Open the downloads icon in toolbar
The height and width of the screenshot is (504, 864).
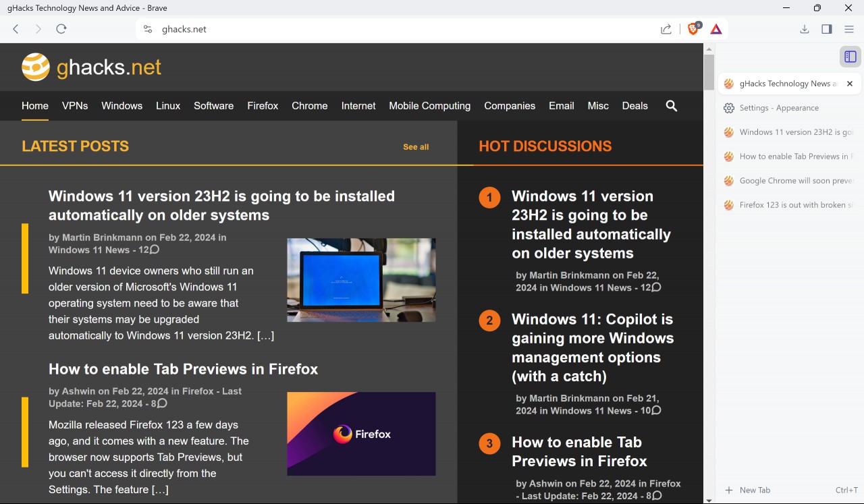[x=805, y=29]
